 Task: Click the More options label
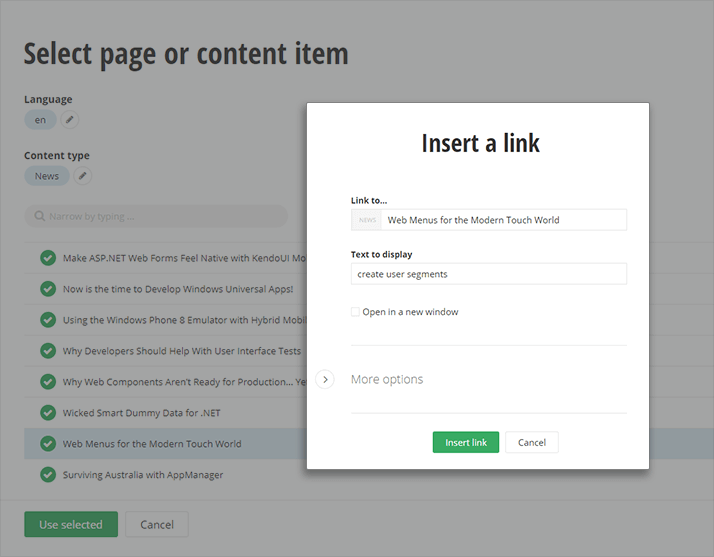387,379
